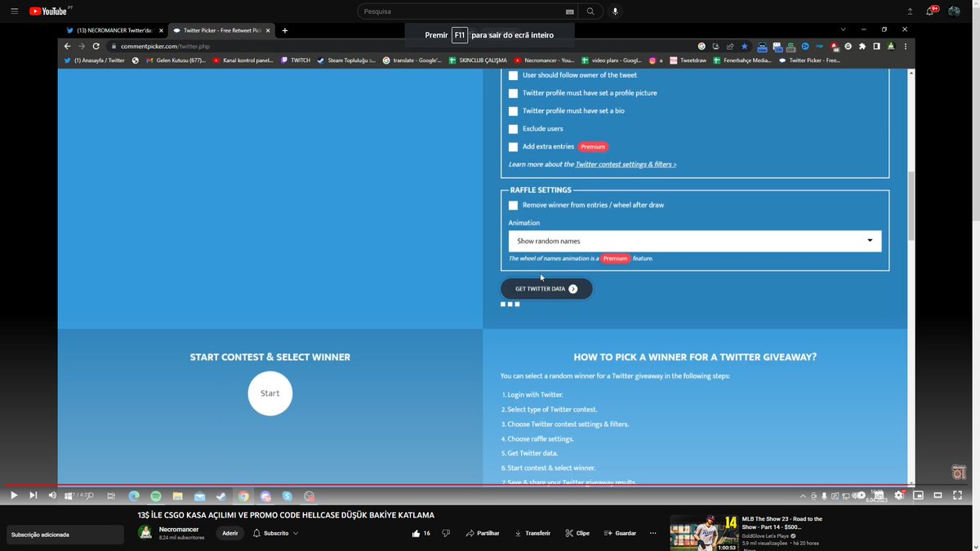980x551 pixels.
Task: Dislike the video with thumbs down
Action: [x=446, y=533]
